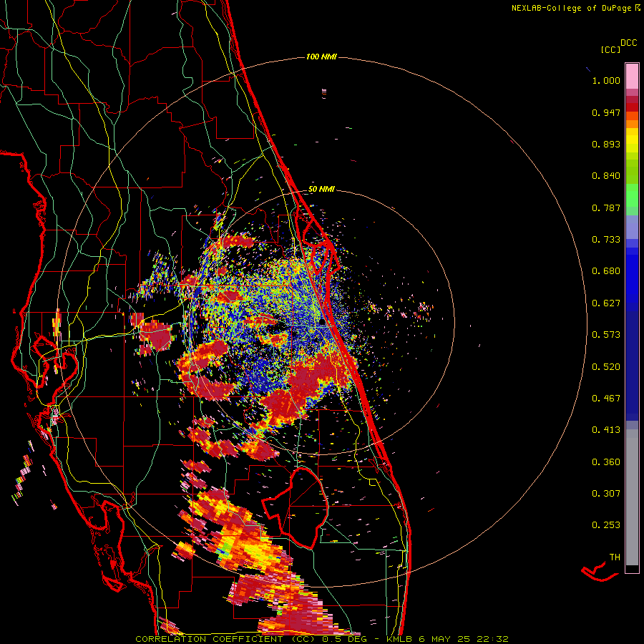Click the 0.253 color scale value
Viewport: 644px width, 644px height.
pos(606,525)
